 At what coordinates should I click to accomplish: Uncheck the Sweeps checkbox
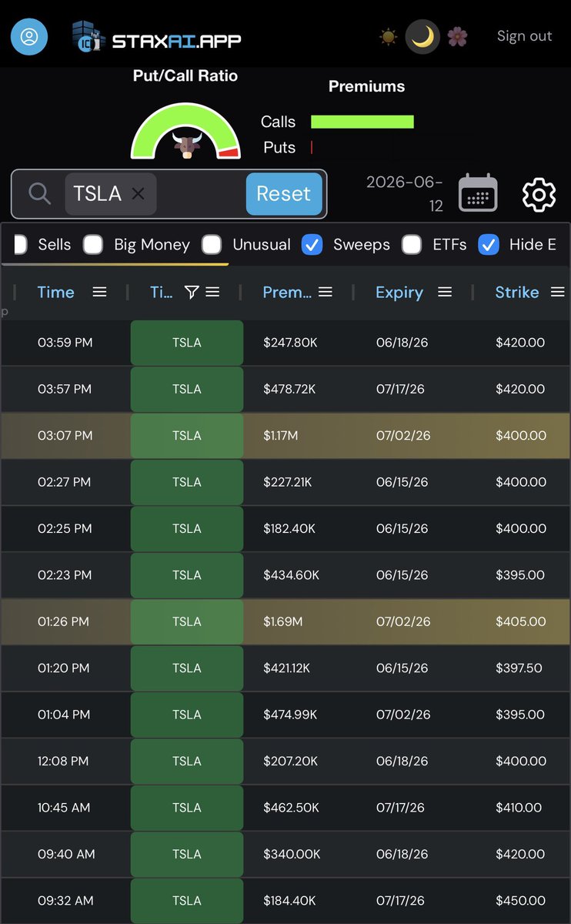(312, 245)
